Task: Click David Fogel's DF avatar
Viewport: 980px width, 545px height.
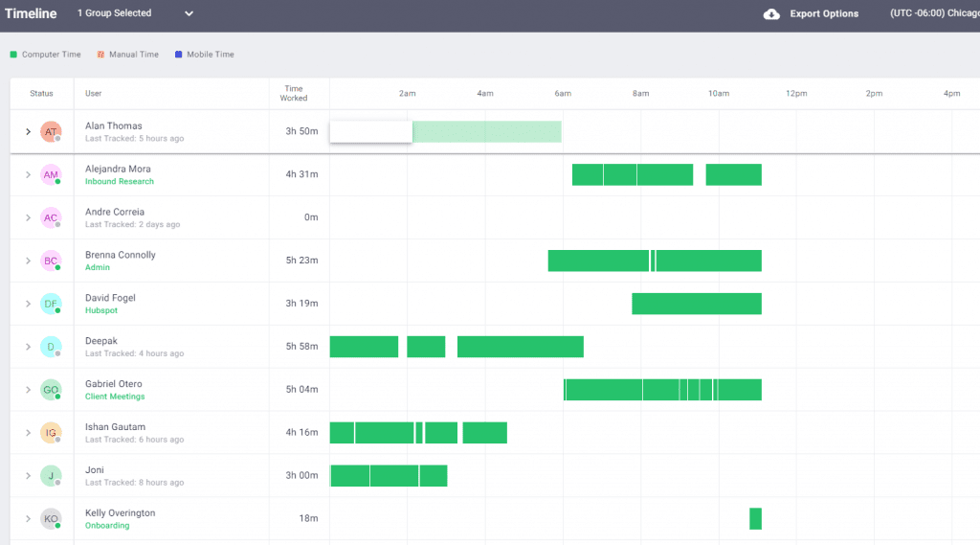Action: (x=51, y=304)
